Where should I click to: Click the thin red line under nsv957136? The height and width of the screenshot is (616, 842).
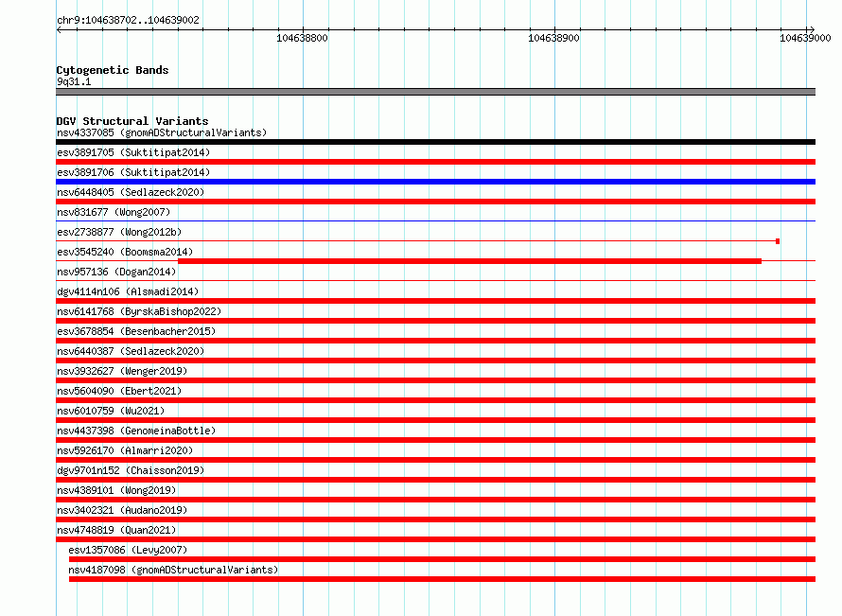(x=435, y=281)
